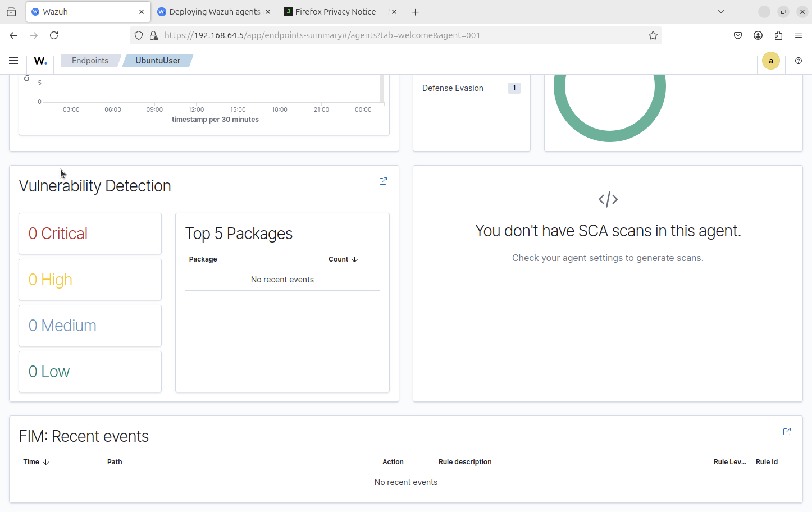Click the Wazuh help icon
Image resolution: width=812 pixels, height=512 pixels.
coord(798,61)
